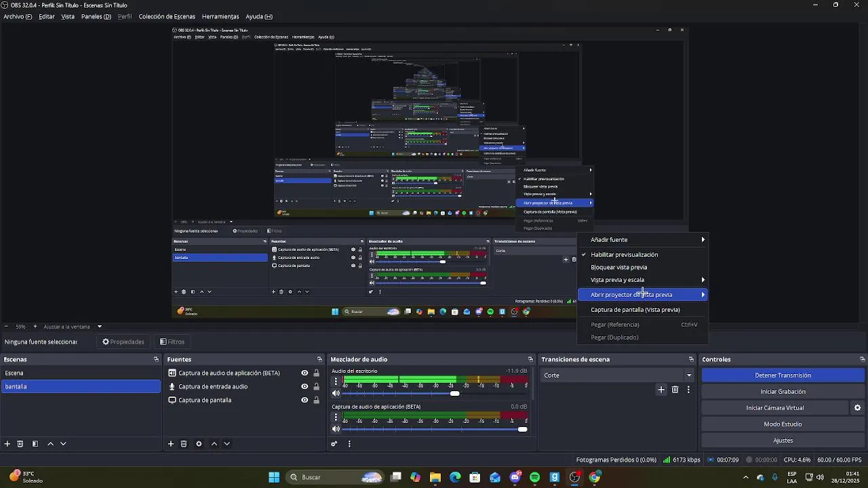Add a transition with the plus icon
Image resolution: width=868 pixels, height=488 pixels.
[x=661, y=390]
